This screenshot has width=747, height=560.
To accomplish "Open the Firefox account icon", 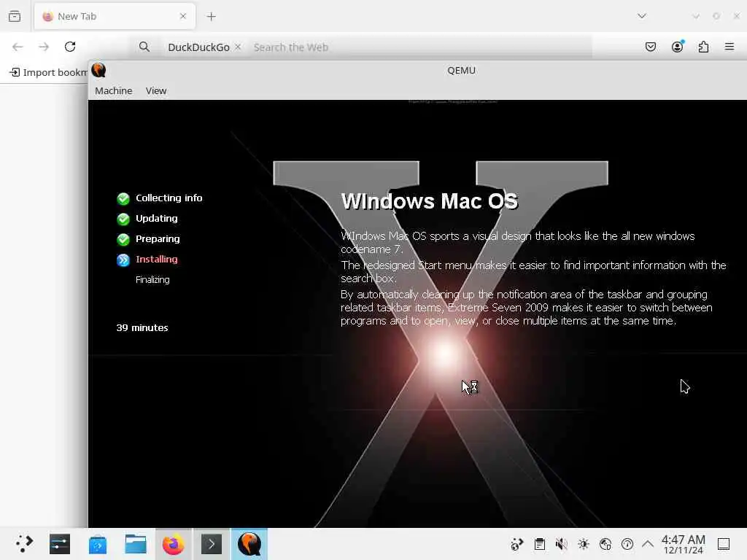I will point(677,47).
